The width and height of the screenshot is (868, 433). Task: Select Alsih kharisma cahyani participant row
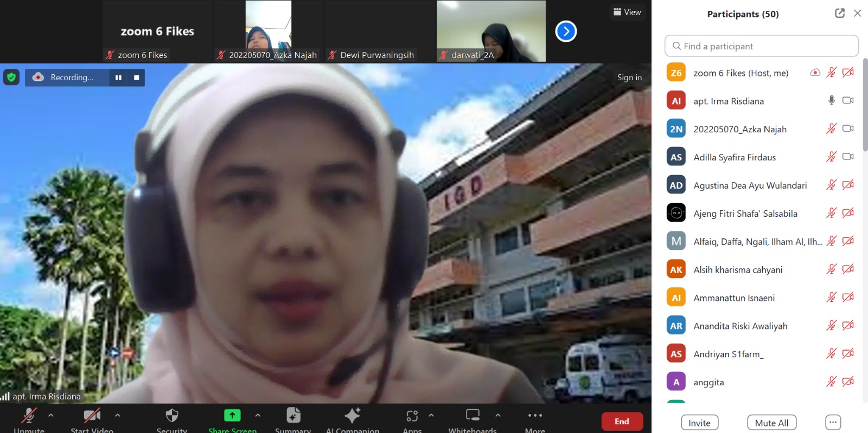point(761,269)
